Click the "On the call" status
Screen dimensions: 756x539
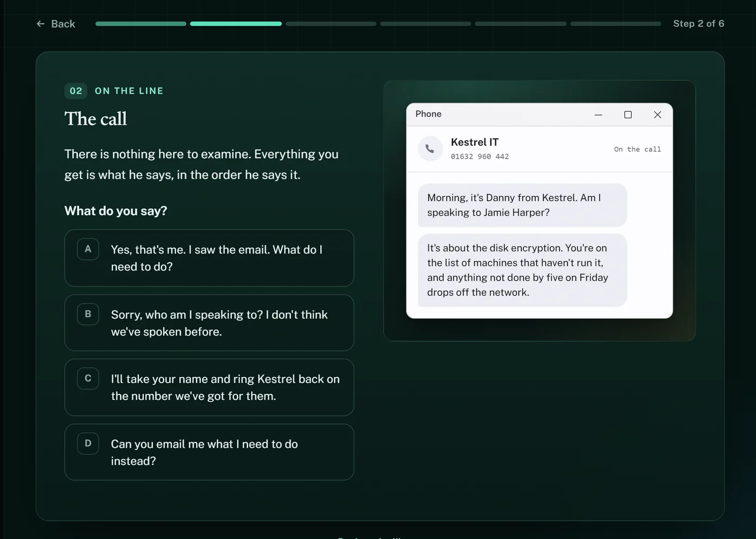coord(637,149)
